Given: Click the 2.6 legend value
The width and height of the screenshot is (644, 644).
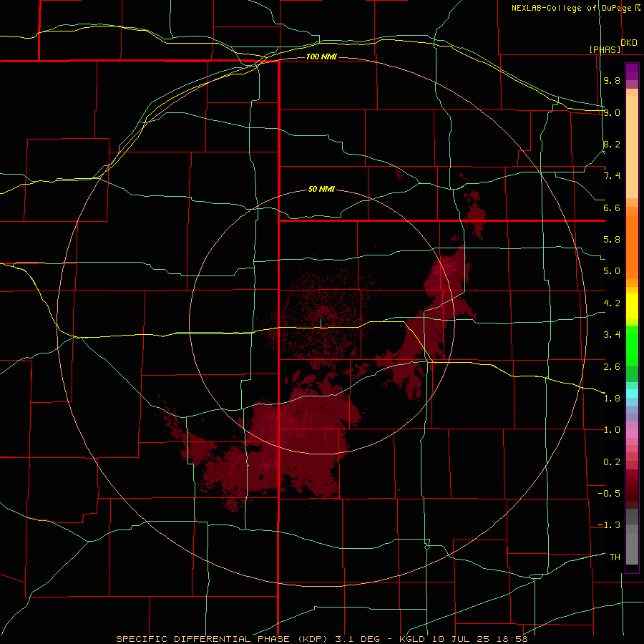Looking at the screenshot, I should tap(612, 367).
